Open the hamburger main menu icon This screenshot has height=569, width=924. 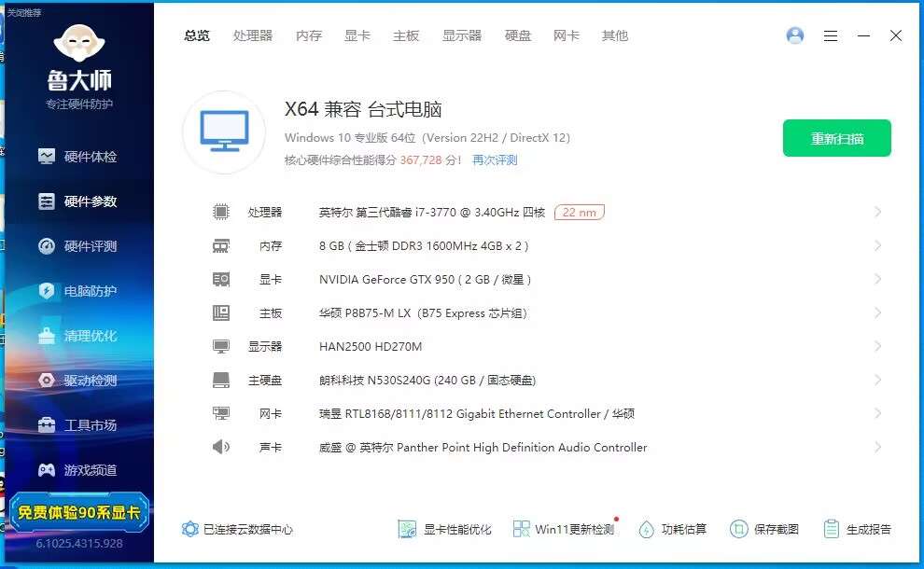[830, 35]
